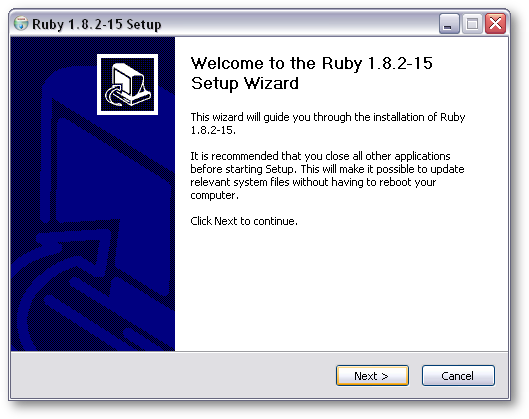Close the setup window with the red X
The image size is (529, 419).
495,24
